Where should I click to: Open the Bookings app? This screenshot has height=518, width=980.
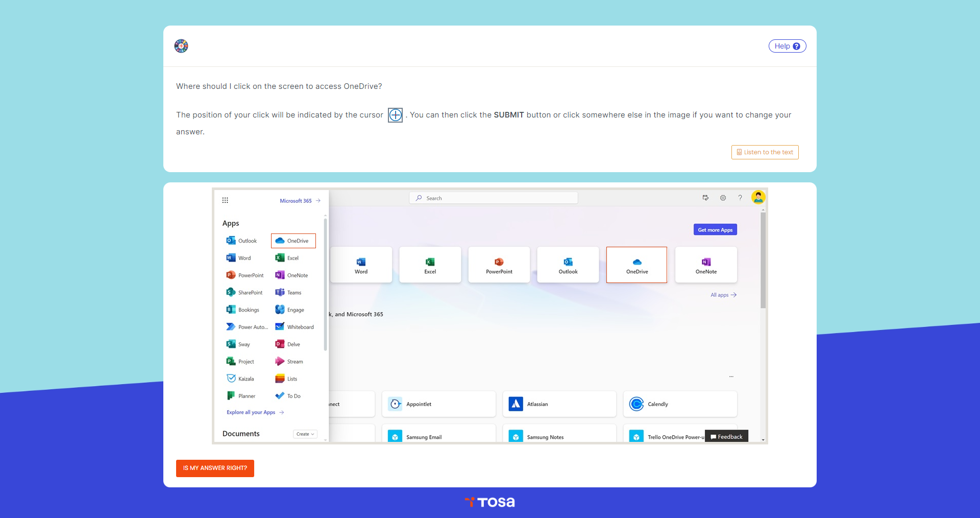[x=242, y=310]
